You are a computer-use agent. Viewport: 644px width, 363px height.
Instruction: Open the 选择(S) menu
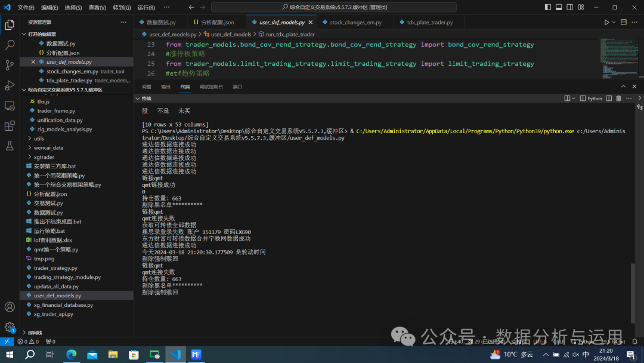pyautogui.click(x=73, y=7)
